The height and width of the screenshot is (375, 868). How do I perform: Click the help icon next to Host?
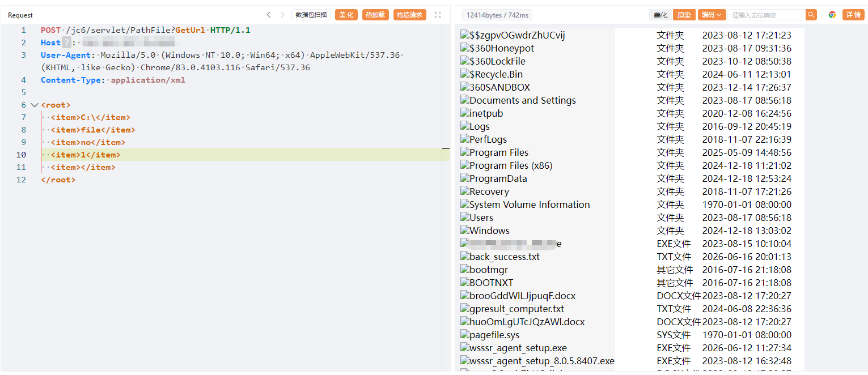pyautogui.click(x=66, y=42)
